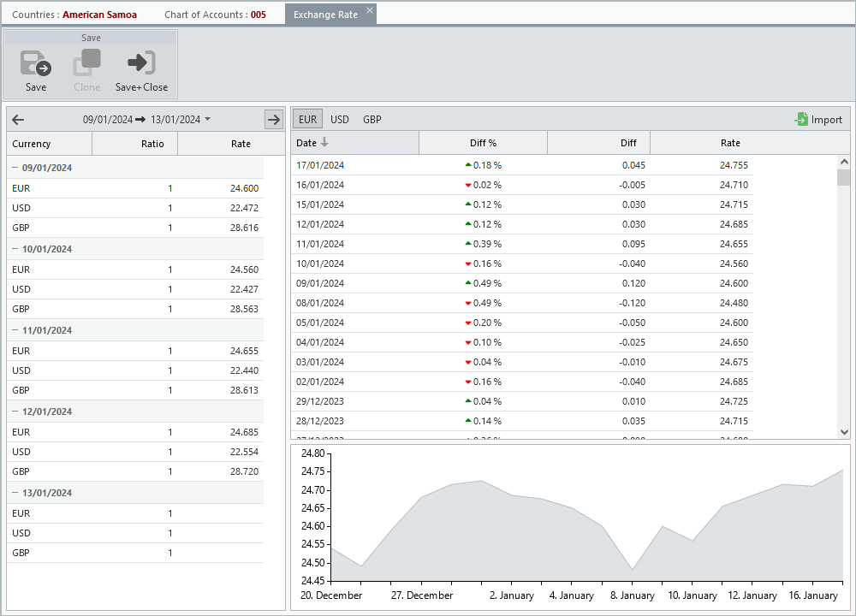Select USD rate 22.472 on 09/01/2024
The height and width of the screenshot is (616, 856).
[x=244, y=208]
